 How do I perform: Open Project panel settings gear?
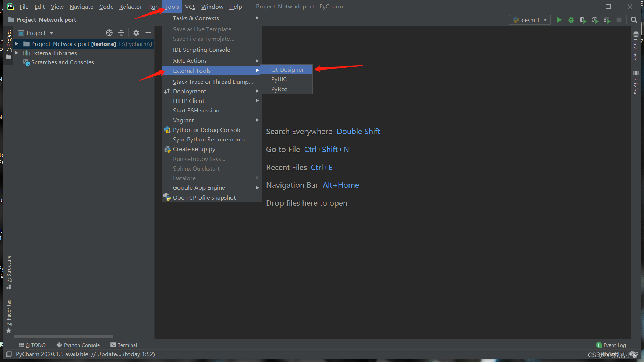(136, 33)
